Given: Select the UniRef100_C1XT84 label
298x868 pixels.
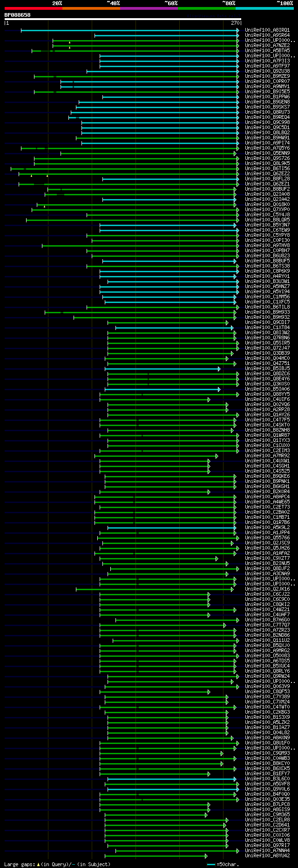Looking at the screenshot, I should tap(267, 328).
